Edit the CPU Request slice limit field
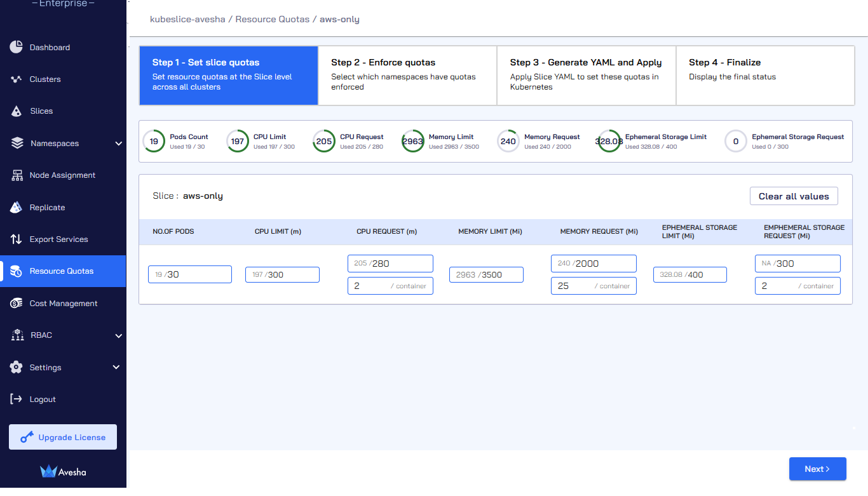Screen dimensions: 868x496 (390, 264)
